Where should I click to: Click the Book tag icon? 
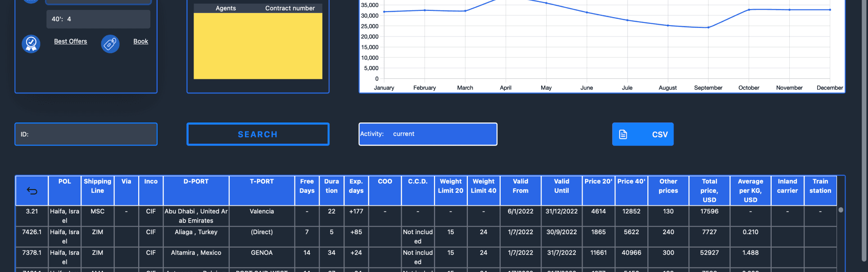click(110, 44)
